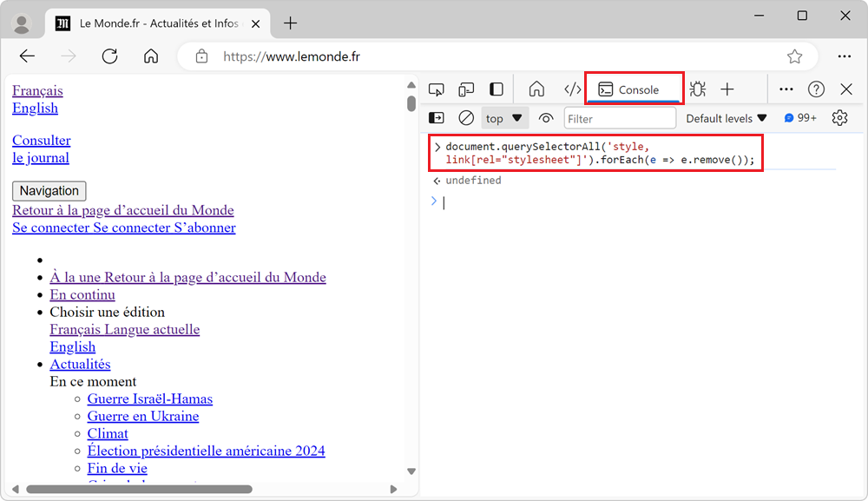
Task: Click Se connecter S'abonner link
Action: (x=124, y=227)
